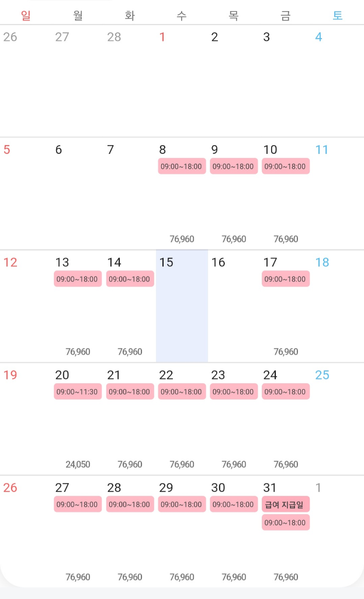Viewport: 364px width, 599px height.
Task: Tap the 76,960 amount under the 27th
Action: click(x=78, y=577)
